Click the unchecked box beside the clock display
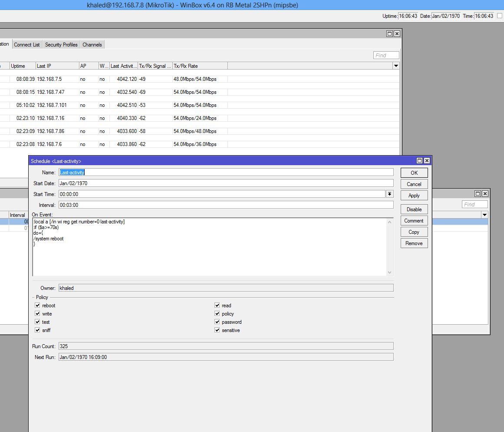This screenshot has width=504, height=432. click(500, 16)
